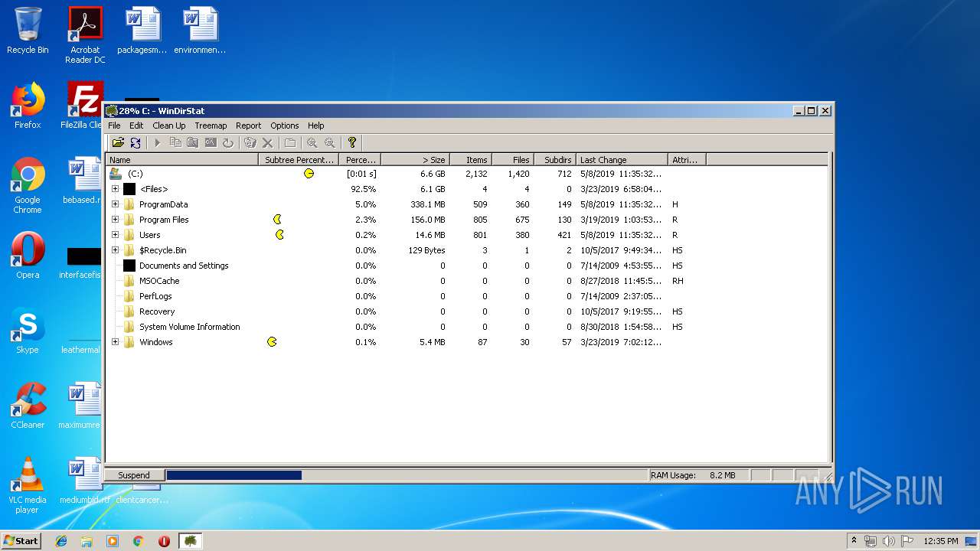Image resolution: width=980 pixels, height=551 pixels.
Task: Click the RAM Usage status text
Action: point(693,475)
